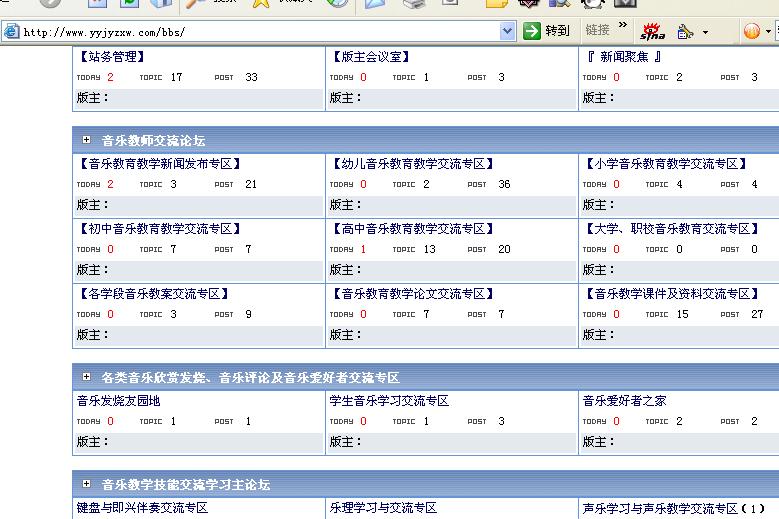Open 【各学段音乐教案交流专区】 forum

tap(155, 294)
